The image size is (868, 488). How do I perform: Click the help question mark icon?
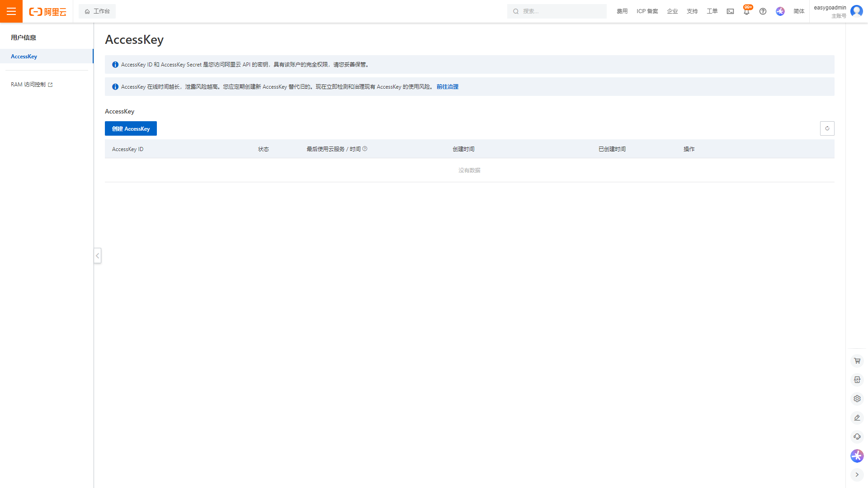(x=763, y=11)
